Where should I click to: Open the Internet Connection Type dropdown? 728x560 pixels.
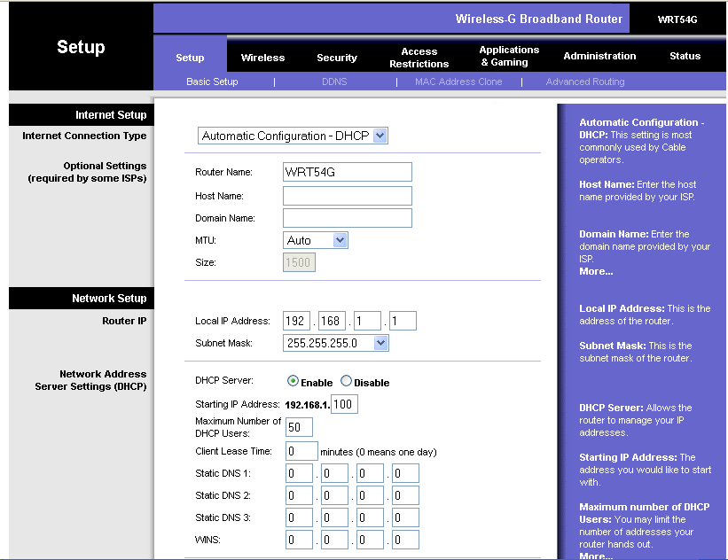tap(293, 136)
